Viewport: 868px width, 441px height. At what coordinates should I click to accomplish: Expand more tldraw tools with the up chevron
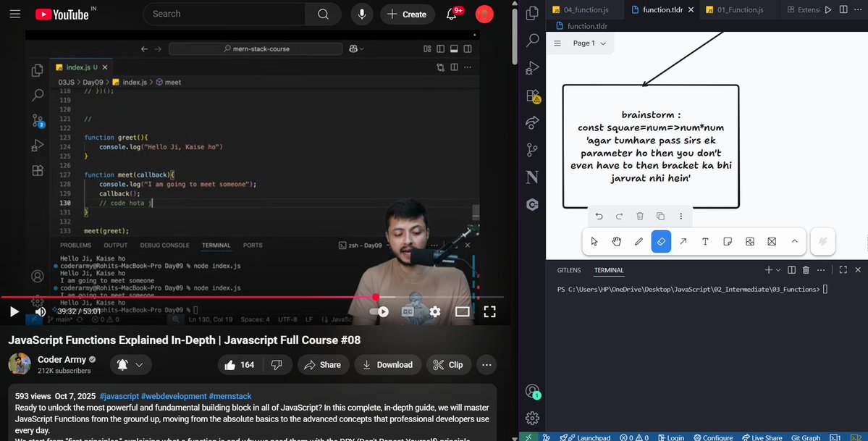794,242
